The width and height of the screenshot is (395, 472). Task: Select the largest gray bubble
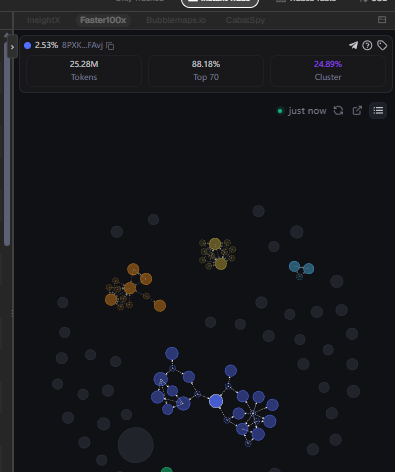tap(136, 445)
